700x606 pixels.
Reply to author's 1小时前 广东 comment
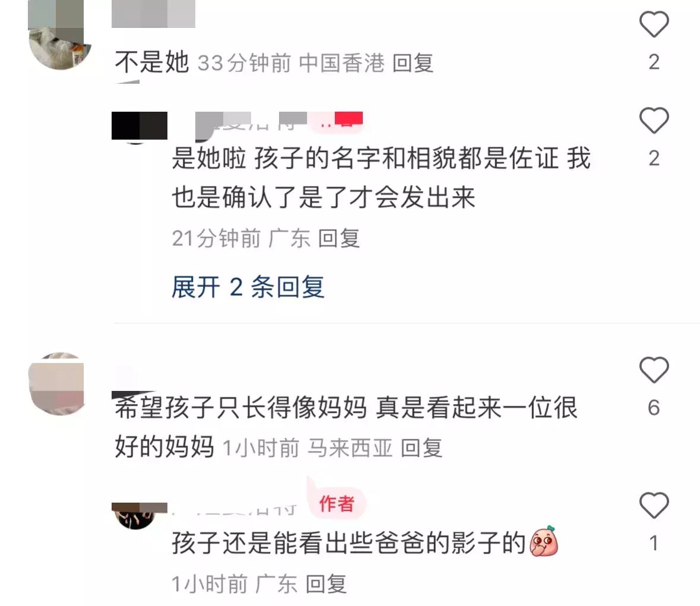tap(326, 583)
